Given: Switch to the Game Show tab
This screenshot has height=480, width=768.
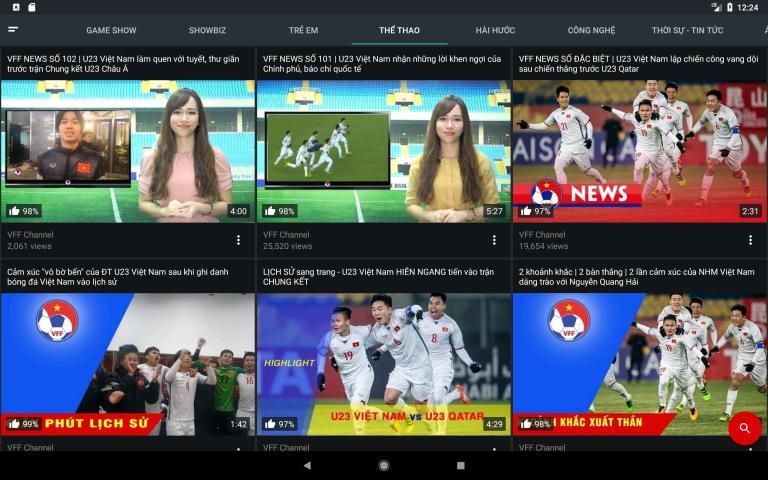Looking at the screenshot, I should [x=111, y=30].
